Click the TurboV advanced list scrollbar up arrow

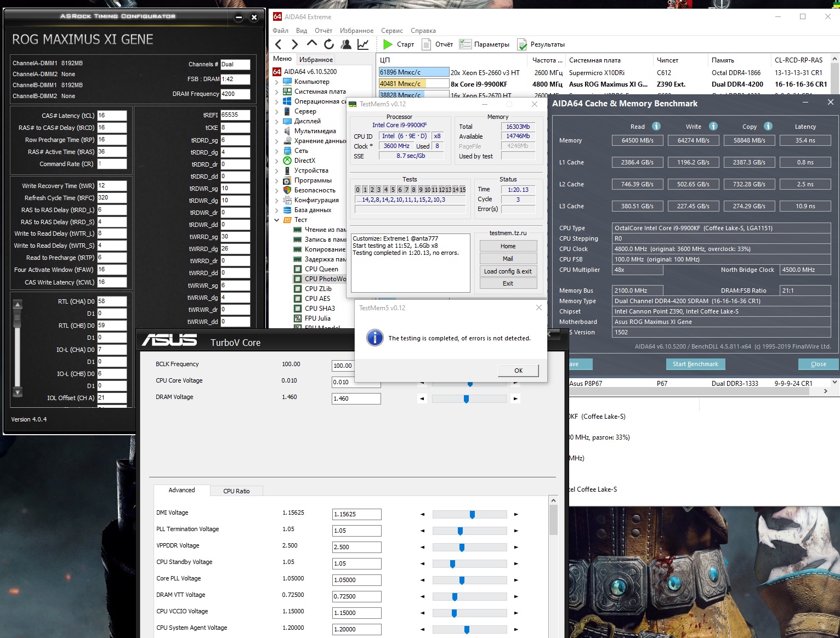point(553,500)
